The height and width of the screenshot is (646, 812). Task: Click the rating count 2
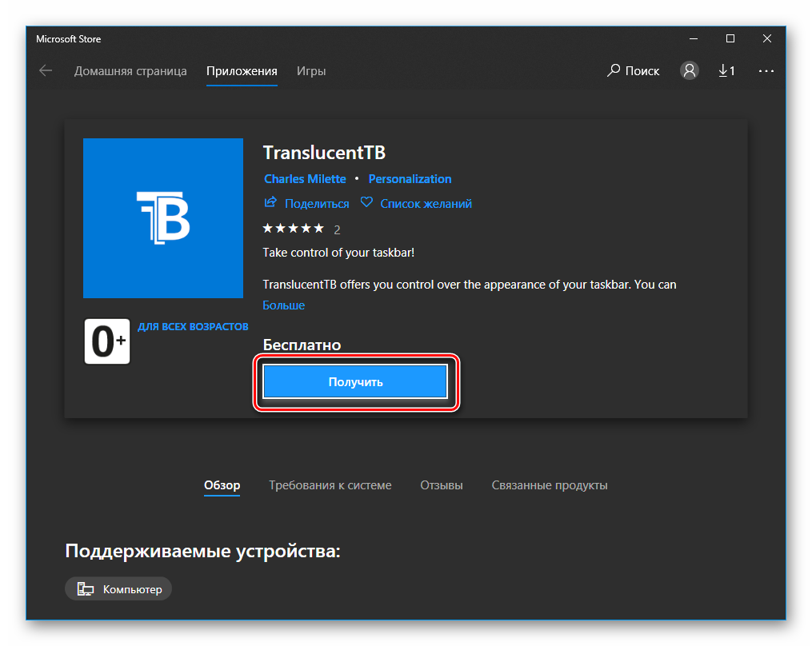[x=337, y=229]
